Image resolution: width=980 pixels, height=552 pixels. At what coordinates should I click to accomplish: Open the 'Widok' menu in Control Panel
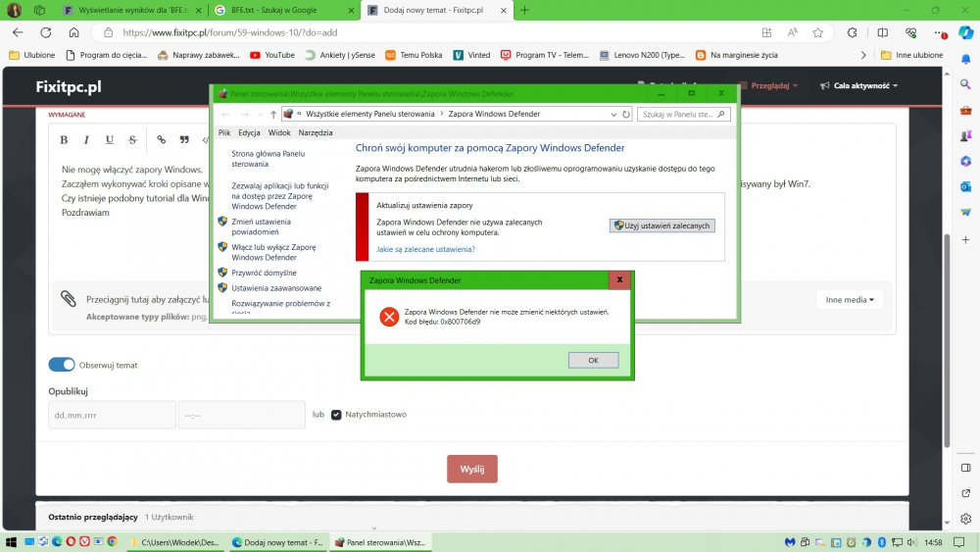[x=279, y=132]
